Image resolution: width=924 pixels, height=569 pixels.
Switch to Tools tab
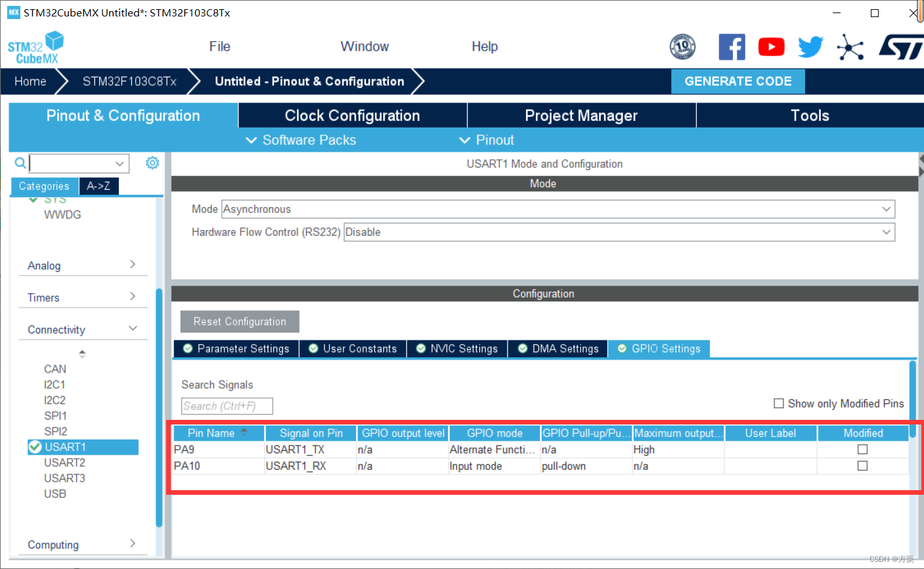pos(810,116)
